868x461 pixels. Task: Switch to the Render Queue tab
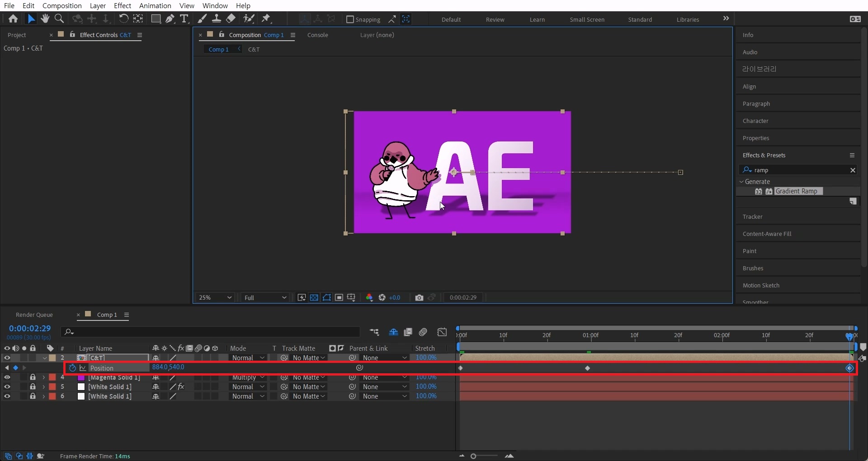34,315
